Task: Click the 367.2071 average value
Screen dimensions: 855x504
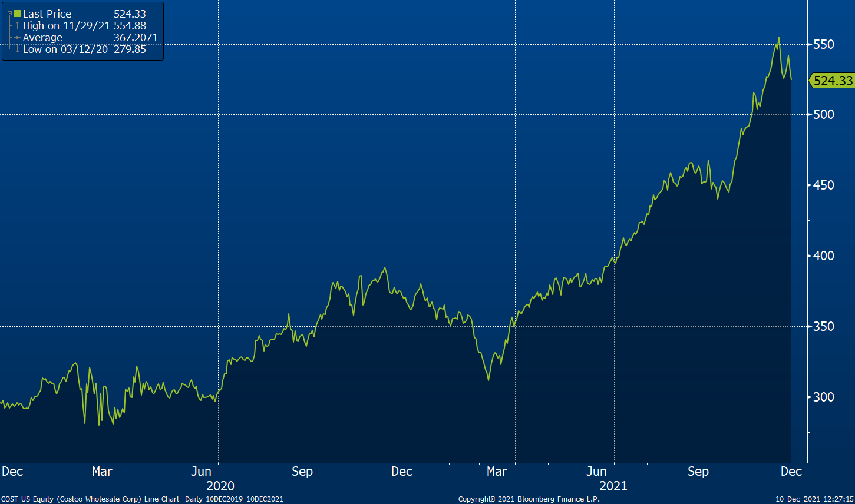Action: pyautogui.click(x=136, y=38)
